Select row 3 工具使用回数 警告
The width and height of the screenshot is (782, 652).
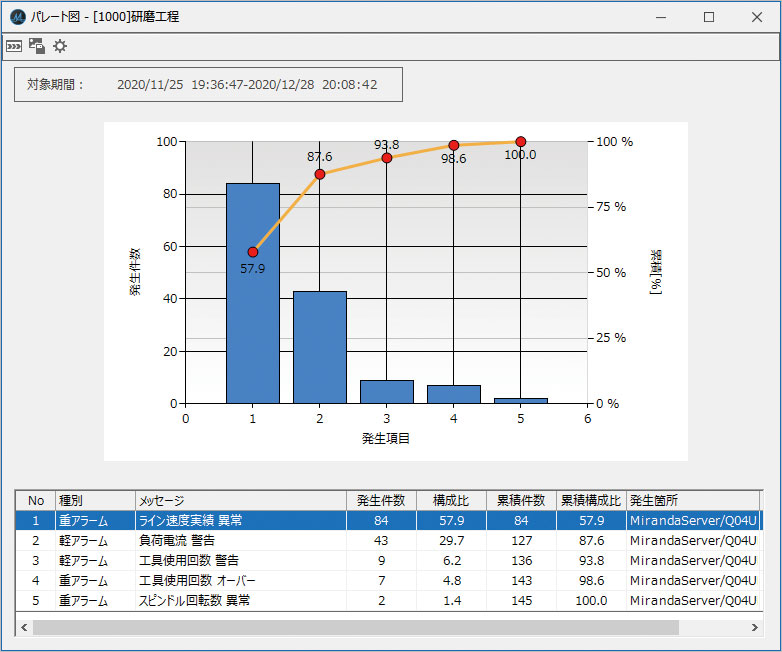(x=240, y=560)
